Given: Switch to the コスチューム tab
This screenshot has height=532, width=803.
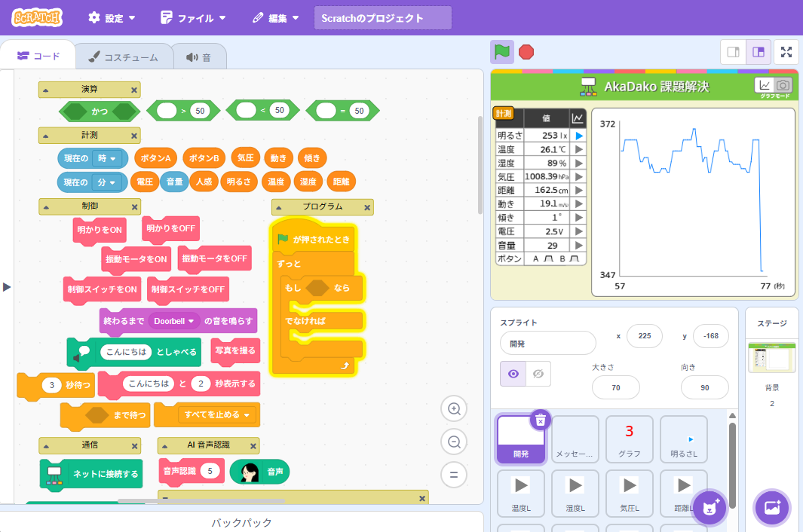Looking at the screenshot, I should pos(123,57).
